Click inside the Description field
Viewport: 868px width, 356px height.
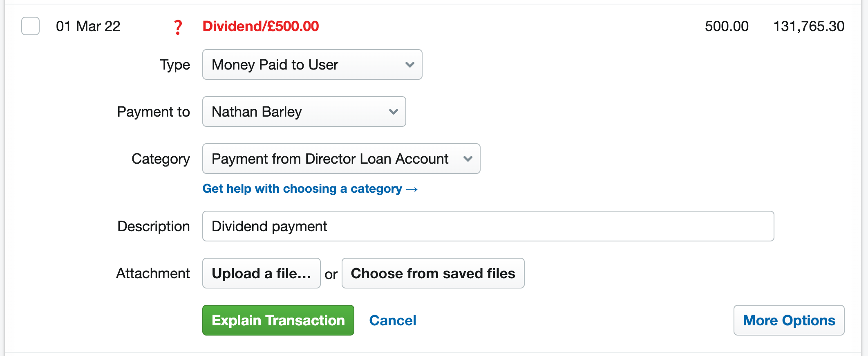(x=488, y=226)
